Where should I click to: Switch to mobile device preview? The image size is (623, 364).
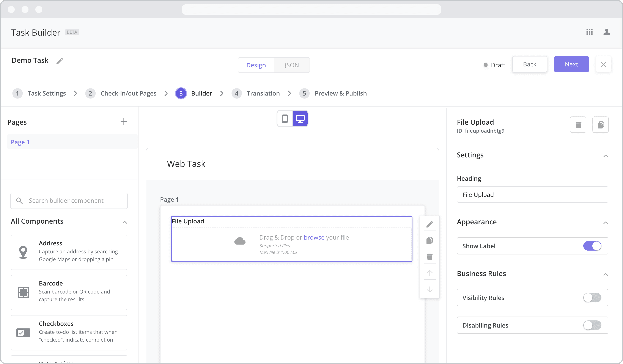(x=285, y=119)
